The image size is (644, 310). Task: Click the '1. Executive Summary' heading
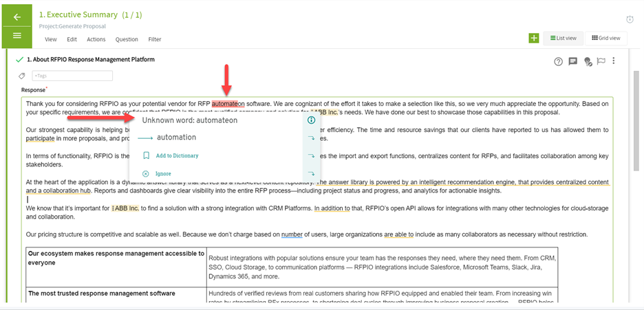click(x=78, y=14)
